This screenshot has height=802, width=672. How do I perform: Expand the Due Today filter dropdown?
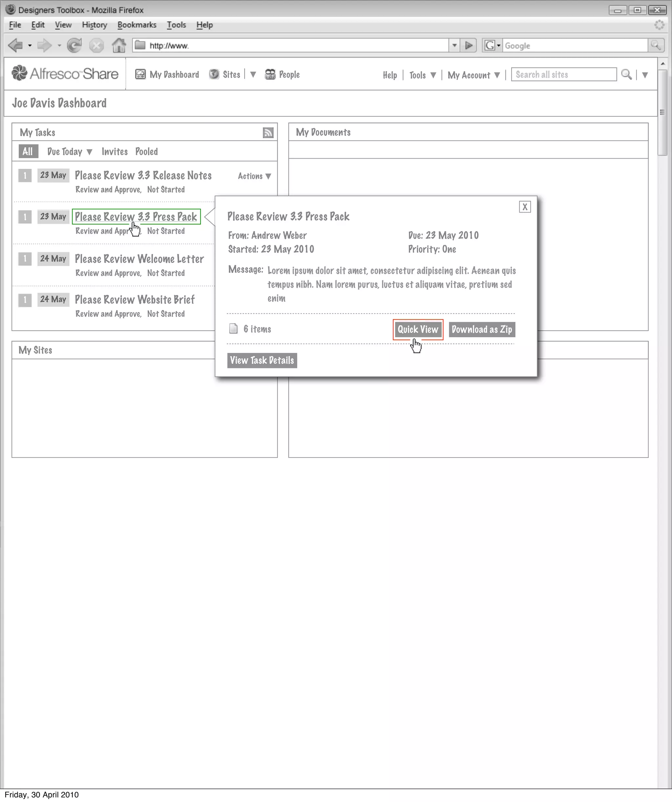click(x=70, y=152)
